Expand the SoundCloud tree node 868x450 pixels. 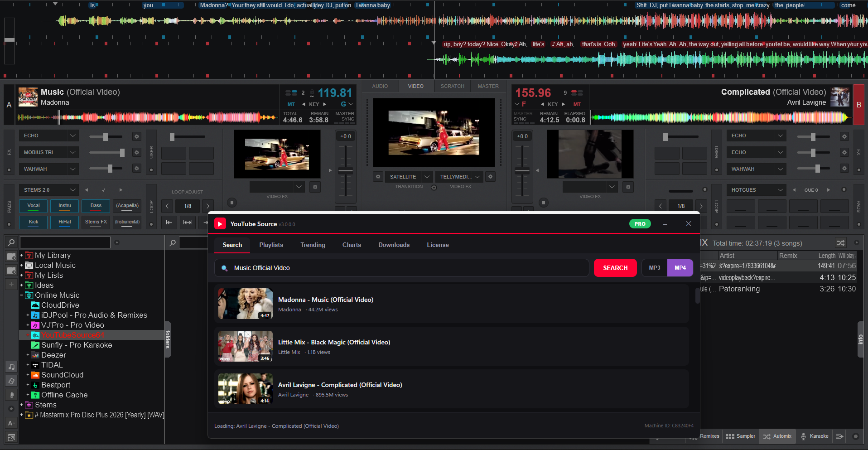click(28, 375)
